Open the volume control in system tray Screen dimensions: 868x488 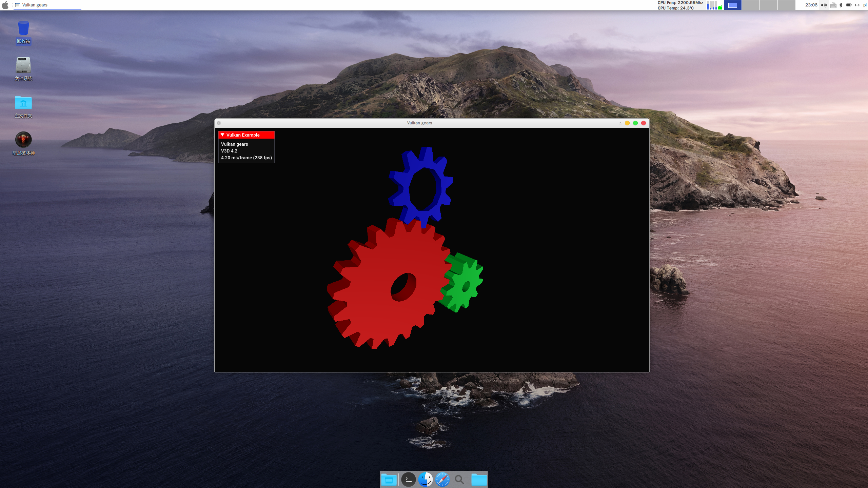pyautogui.click(x=824, y=5)
